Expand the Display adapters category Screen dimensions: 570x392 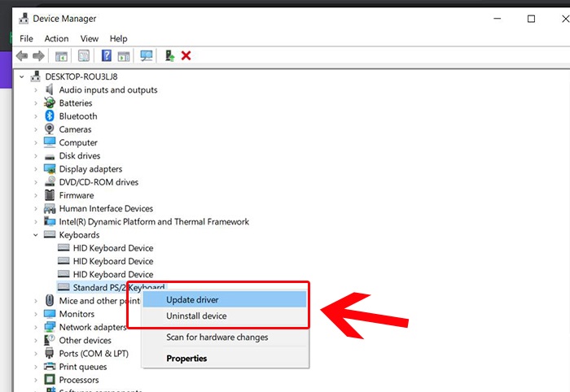point(36,169)
